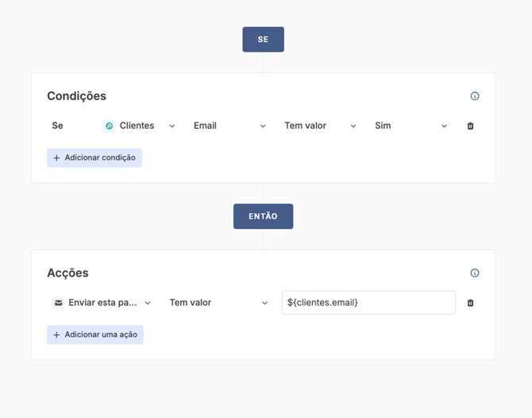The height and width of the screenshot is (418, 532).
Task: Click plus icon on Adicionar condição
Action: pyautogui.click(x=56, y=158)
